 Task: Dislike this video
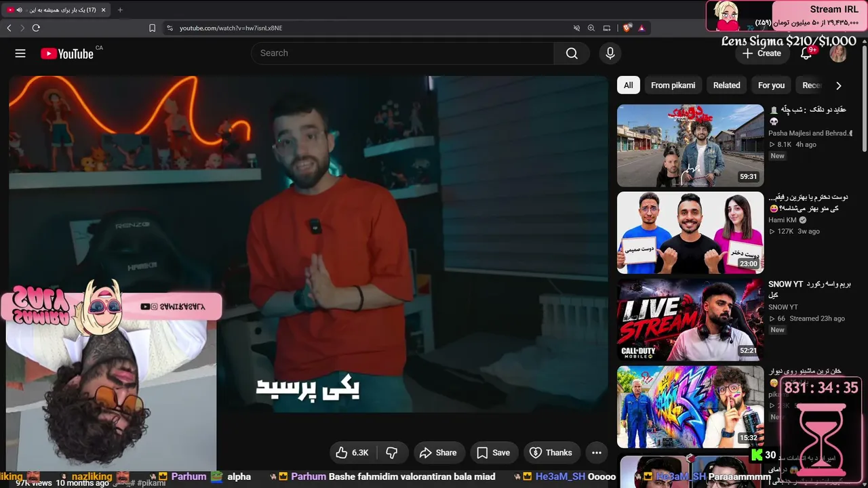point(392,453)
